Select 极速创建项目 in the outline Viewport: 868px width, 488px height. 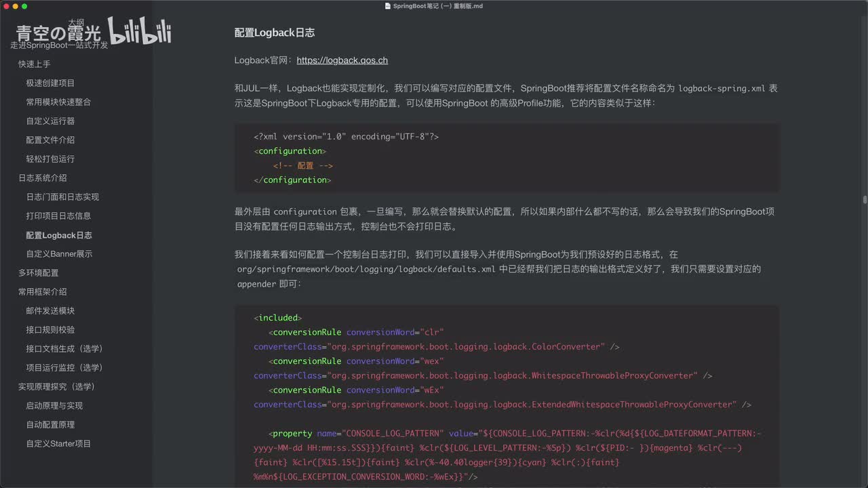(51, 83)
